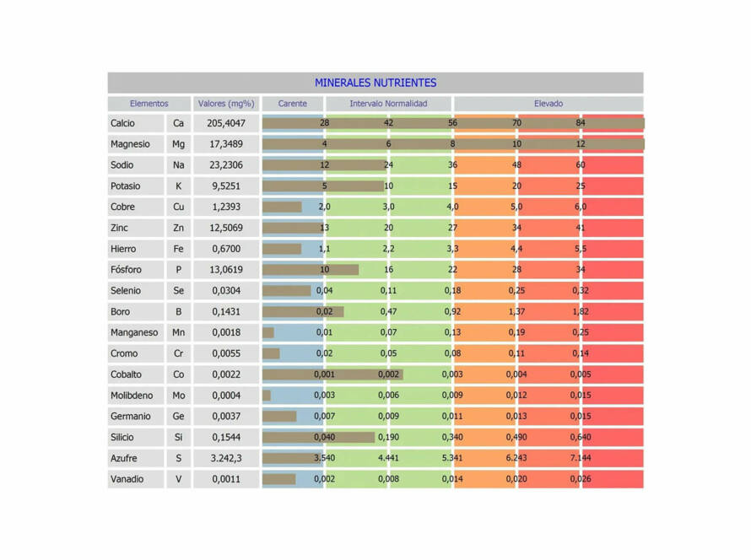Click the Fósforo level bar
This screenshot has height=560, width=751.
click(x=311, y=270)
